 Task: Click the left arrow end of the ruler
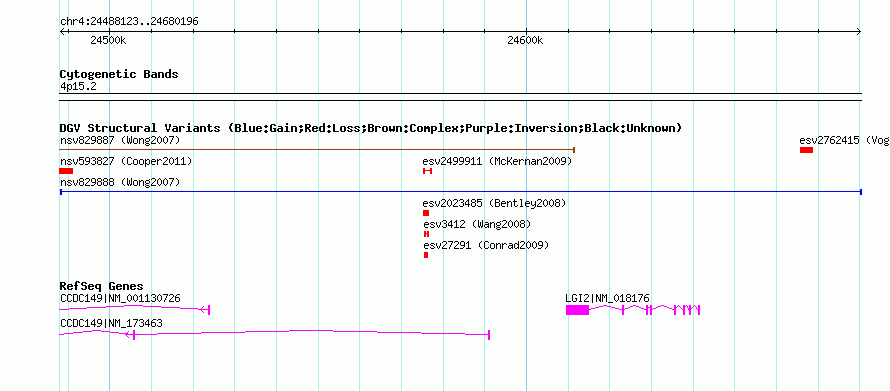click(x=63, y=31)
